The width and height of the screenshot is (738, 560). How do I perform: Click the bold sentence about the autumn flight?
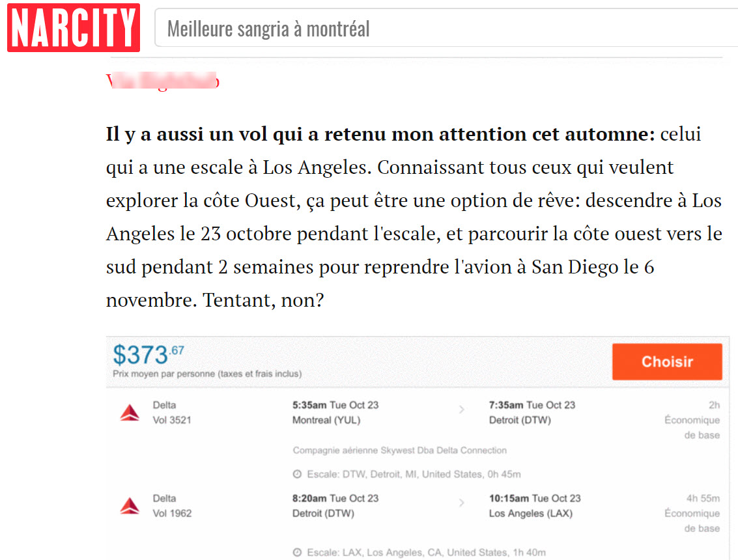(380, 135)
